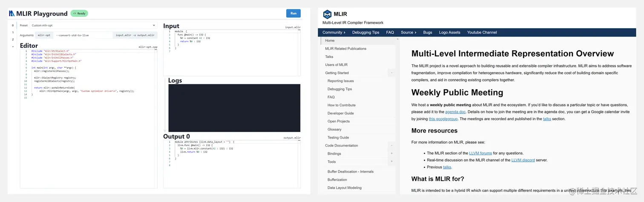Click the input.mlir -o output.mlir suffix
Screen dimensions: 644x202
click(135, 35)
